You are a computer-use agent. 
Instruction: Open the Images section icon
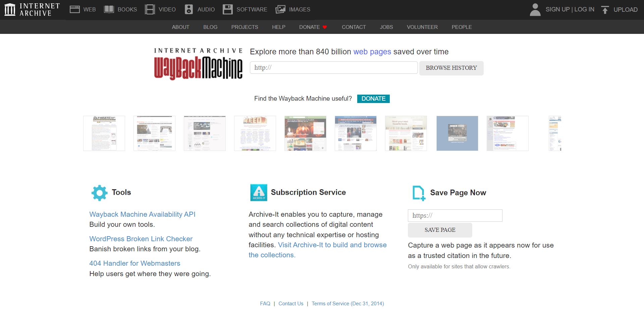tap(280, 9)
